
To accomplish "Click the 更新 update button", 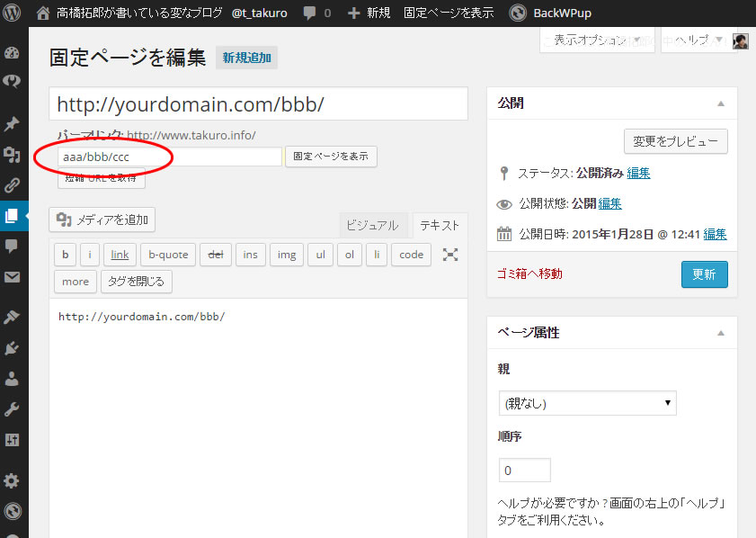I will coord(704,274).
